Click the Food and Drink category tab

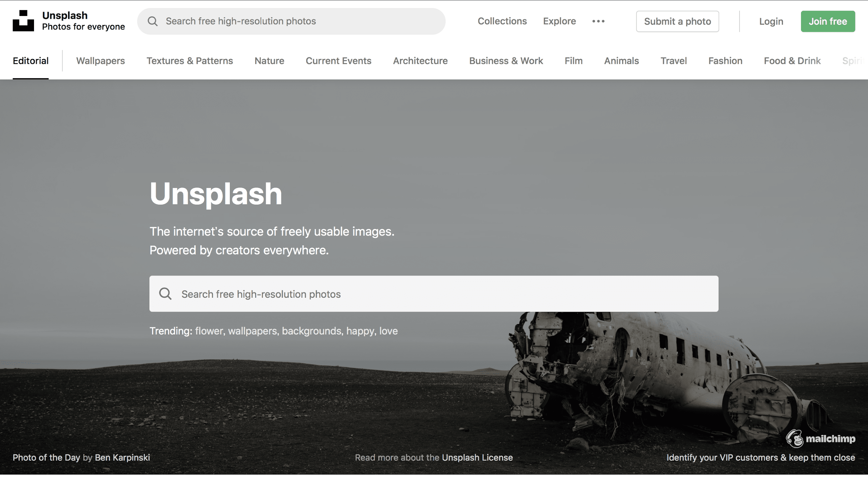tap(792, 61)
